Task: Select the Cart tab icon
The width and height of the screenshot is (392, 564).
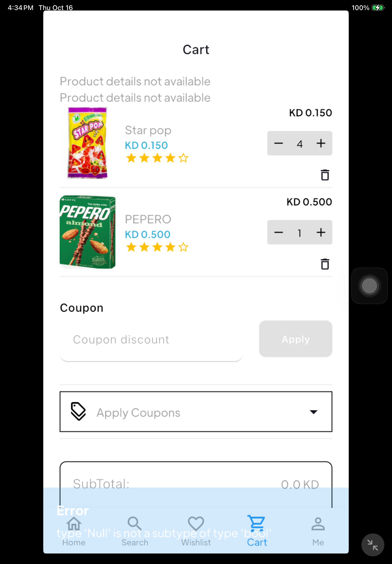Action: click(257, 524)
